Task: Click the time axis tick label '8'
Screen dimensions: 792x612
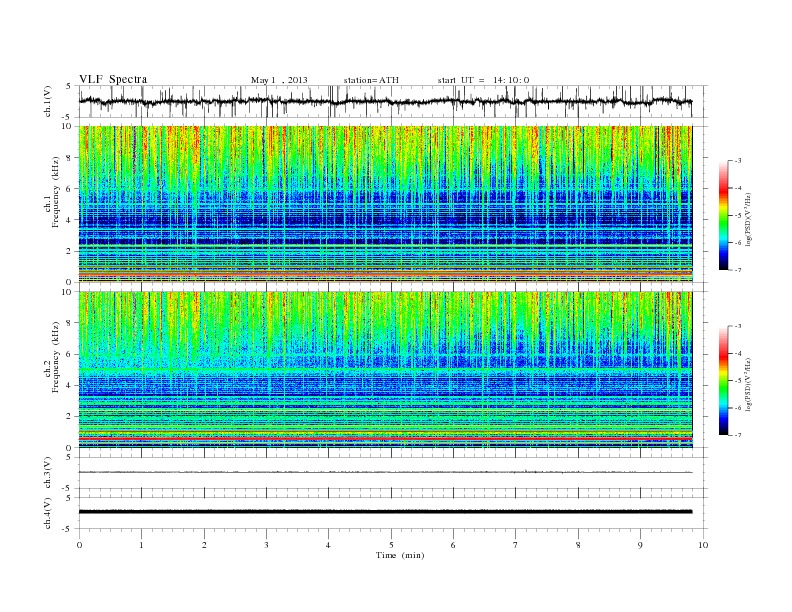Action: tap(578, 545)
